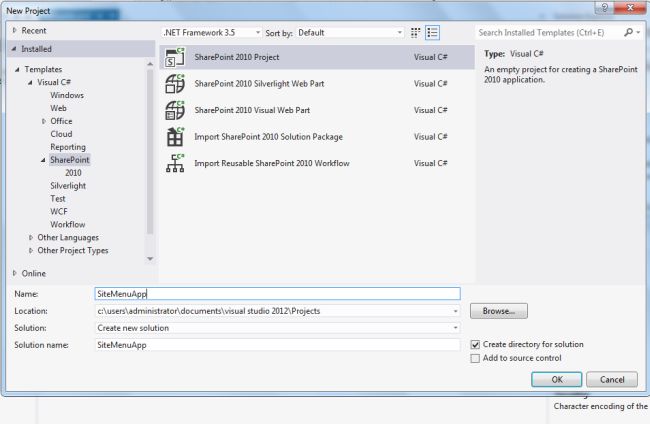The width and height of the screenshot is (650, 424).
Task: Uncheck Create directory for solution
Action: click(x=475, y=344)
